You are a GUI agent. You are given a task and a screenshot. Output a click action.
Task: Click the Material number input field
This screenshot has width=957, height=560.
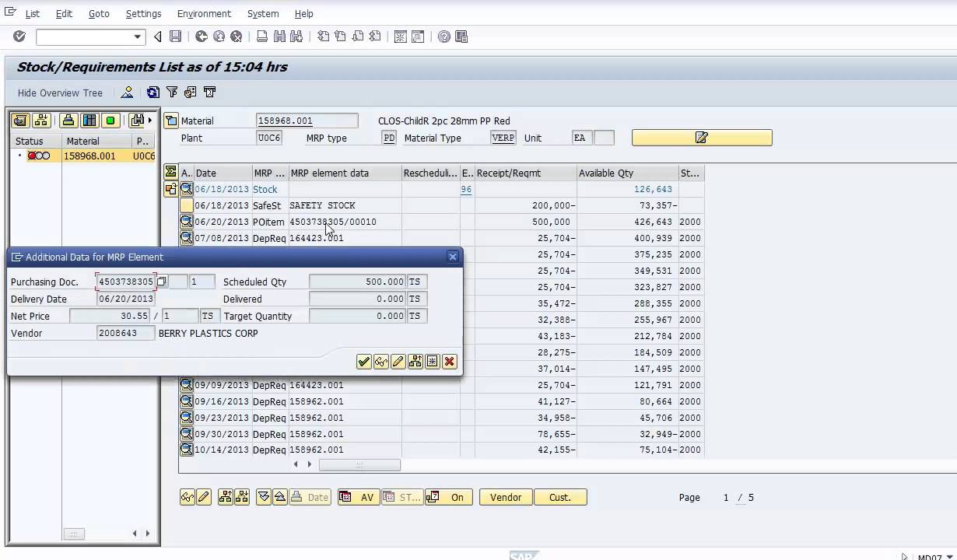(x=307, y=121)
